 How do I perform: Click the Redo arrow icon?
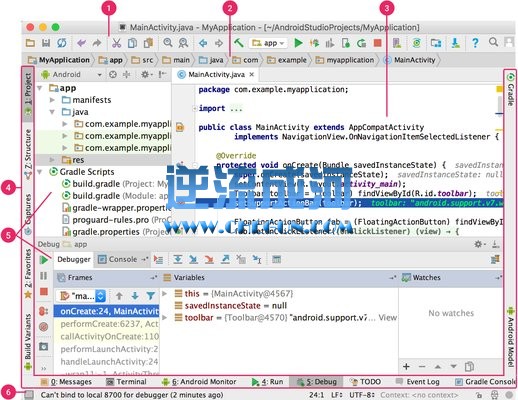click(97, 43)
